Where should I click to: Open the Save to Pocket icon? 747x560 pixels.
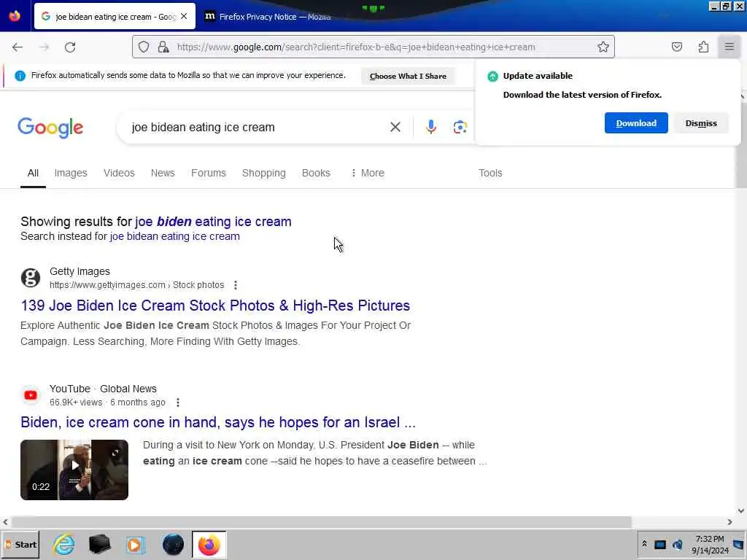pyautogui.click(x=677, y=47)
